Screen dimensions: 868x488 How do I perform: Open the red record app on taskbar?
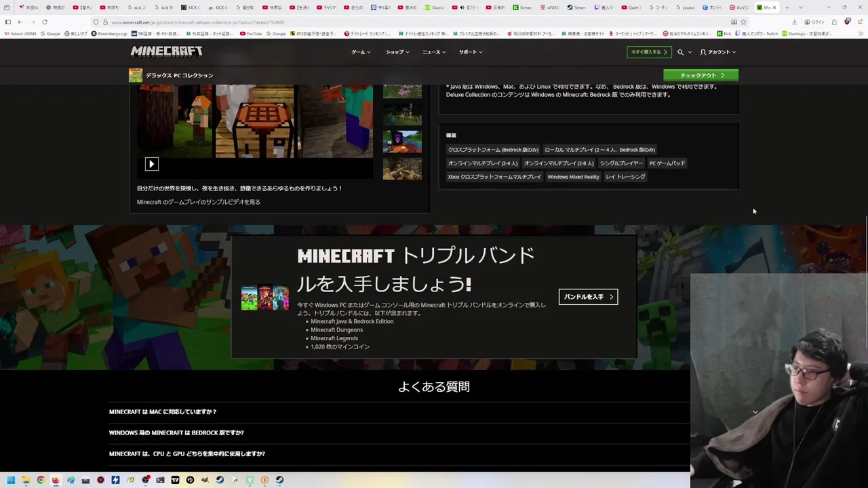click(100, 480)
